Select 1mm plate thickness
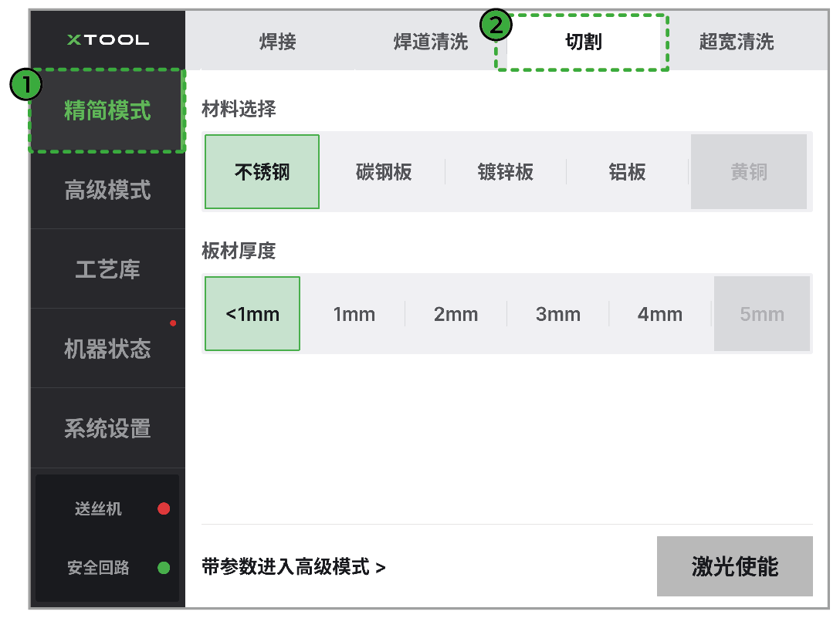 point(354,314)
